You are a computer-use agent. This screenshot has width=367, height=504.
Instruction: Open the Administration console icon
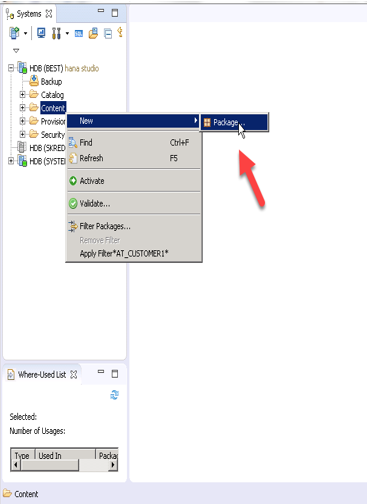(x=41, y=33)
